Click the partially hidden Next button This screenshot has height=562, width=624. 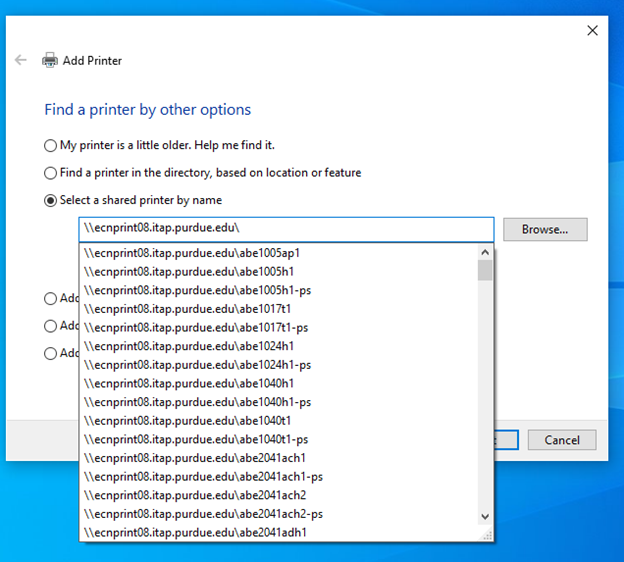pos(506,440)
